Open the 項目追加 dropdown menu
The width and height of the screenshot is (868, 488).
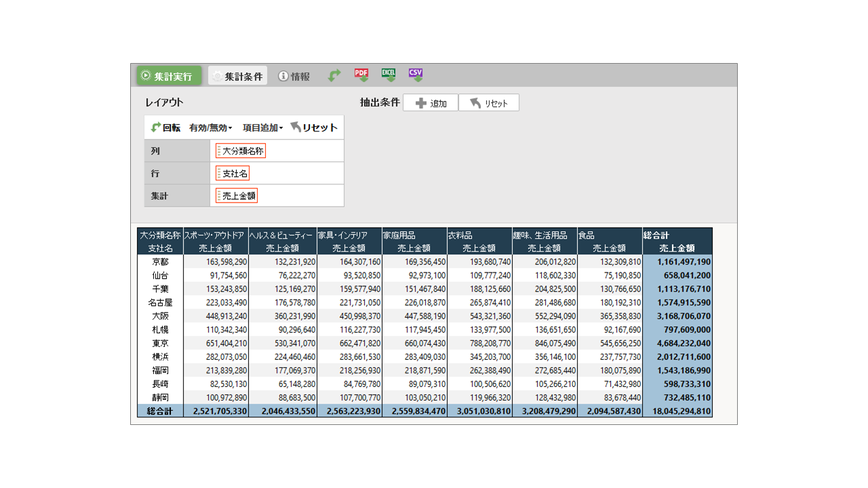point(262,127)
